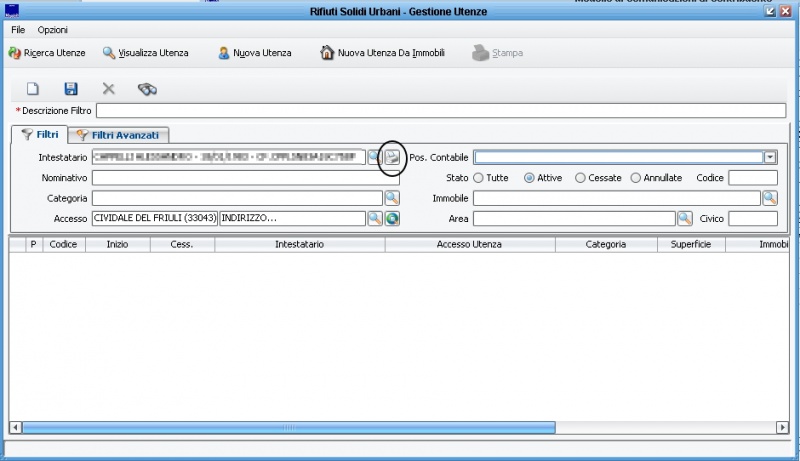Image resolution: width=800 pixels, height=461 pixels.
Task: Switch to the Filtri tab
Action: click(40, 135)
